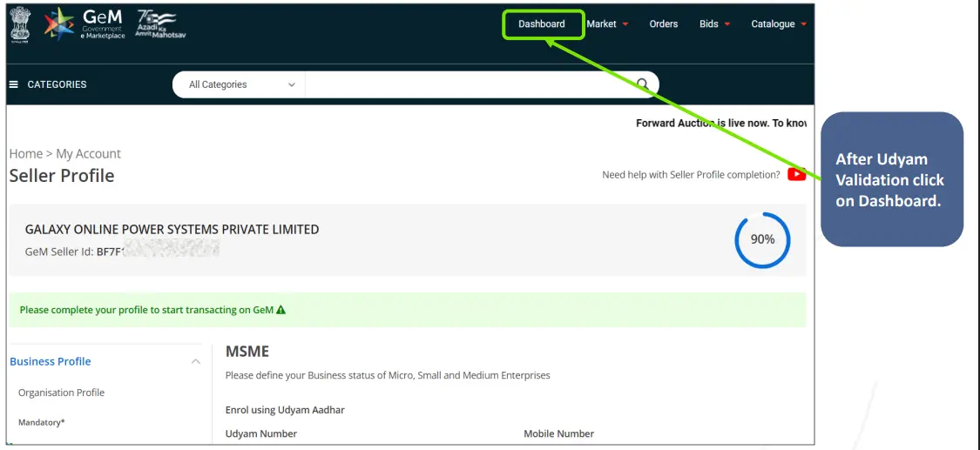Click the Indian national emblem icon
This screenshot has width=980, height=450.
[x=20, y=24]
